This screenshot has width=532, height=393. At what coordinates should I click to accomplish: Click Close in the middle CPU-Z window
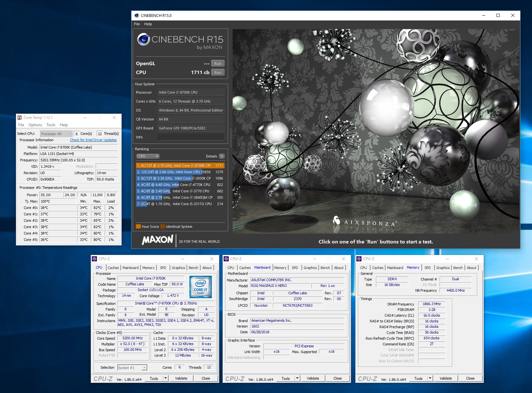point(337,378)
